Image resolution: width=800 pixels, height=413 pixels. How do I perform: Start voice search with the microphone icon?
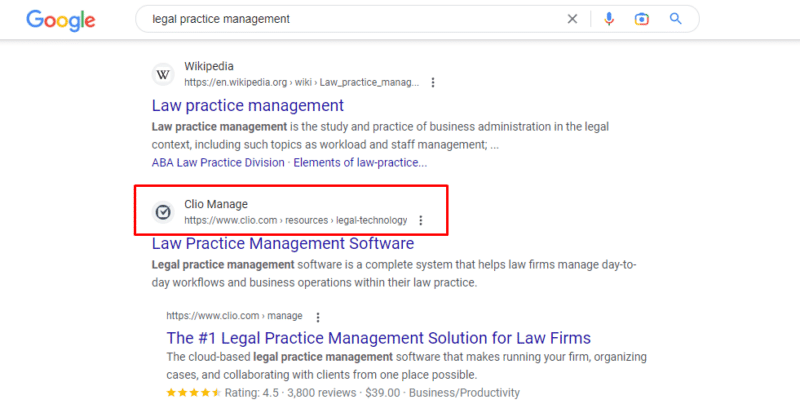click(609, 19)
